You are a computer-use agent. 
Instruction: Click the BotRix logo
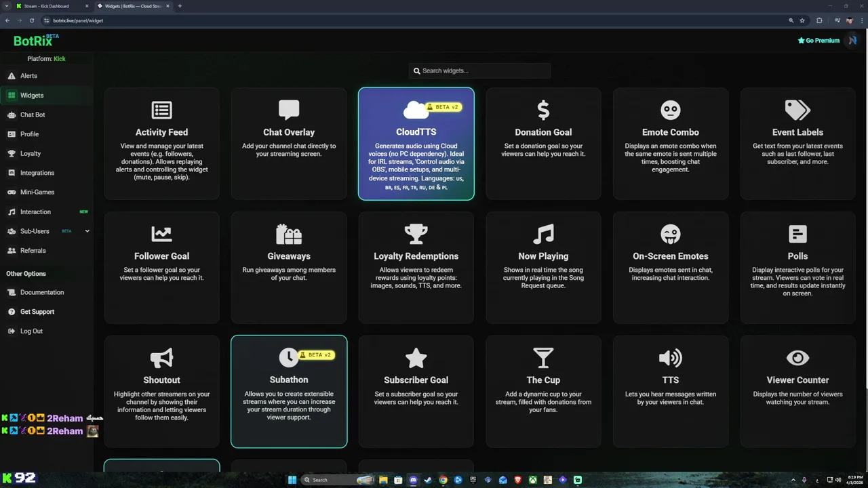[36, 41]
